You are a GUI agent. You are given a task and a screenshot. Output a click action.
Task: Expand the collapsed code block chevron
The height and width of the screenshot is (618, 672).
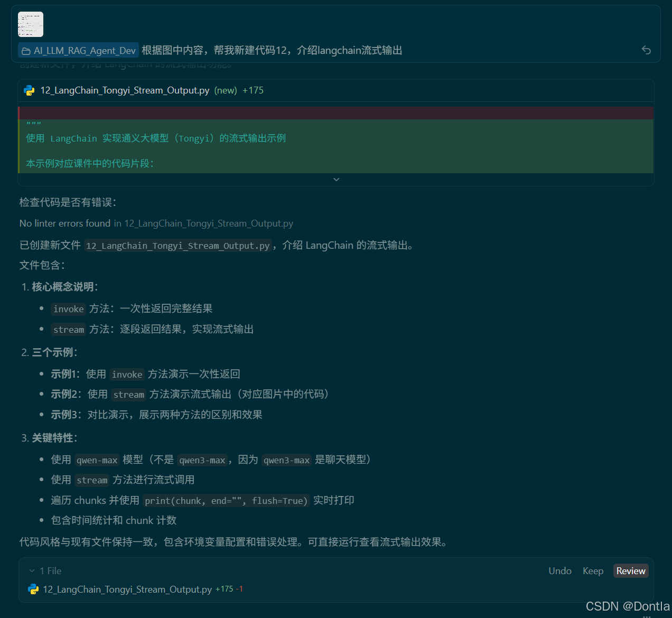click(336, 179)
